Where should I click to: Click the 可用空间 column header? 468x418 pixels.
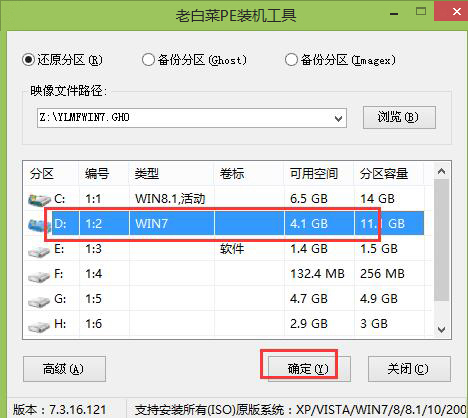point(319,174)
